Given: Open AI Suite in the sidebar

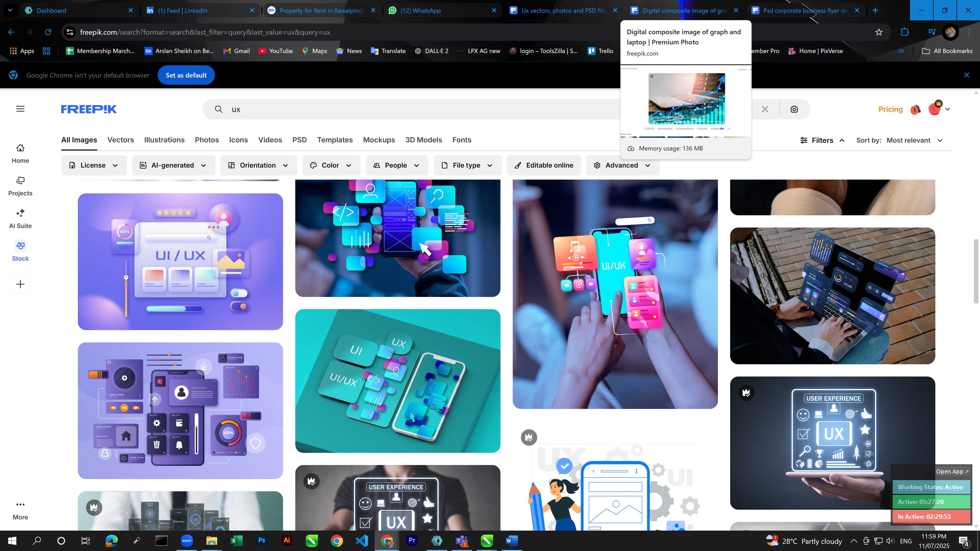Looking at the screenshot, I should pyautogui.click(x=20, y=219).
